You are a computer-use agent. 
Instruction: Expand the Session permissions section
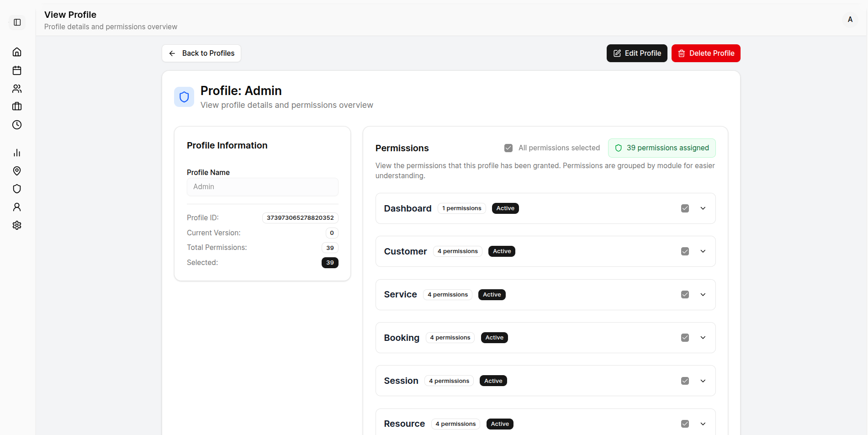[703, 381]
